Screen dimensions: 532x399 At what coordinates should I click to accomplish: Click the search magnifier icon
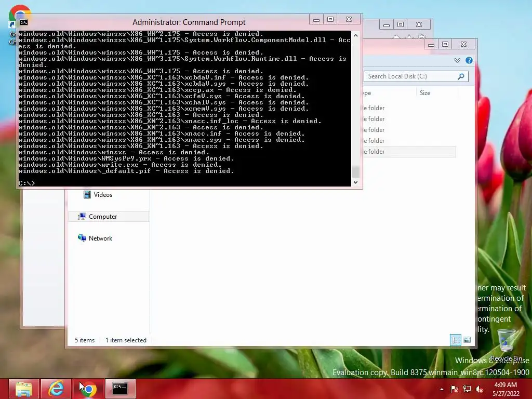click(461, 76)
